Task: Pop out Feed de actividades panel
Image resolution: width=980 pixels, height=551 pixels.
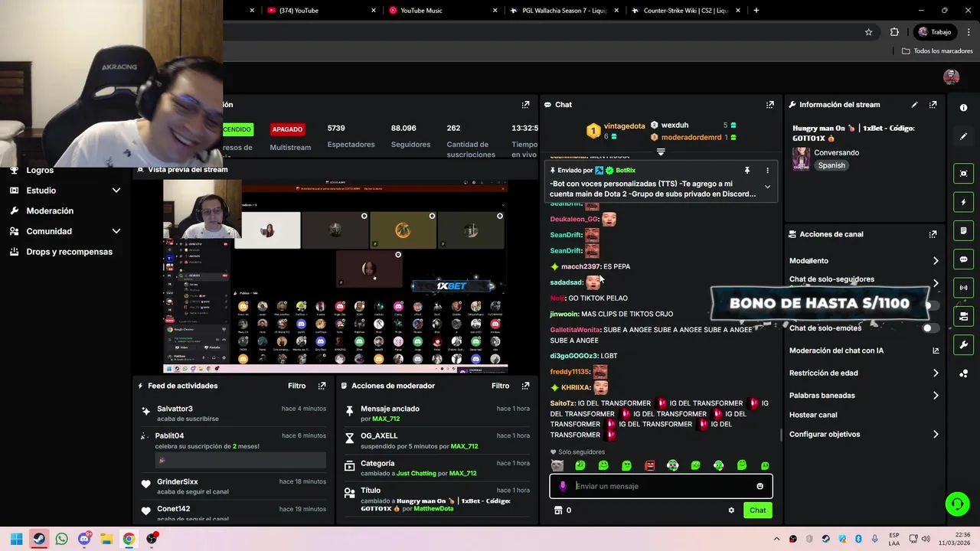Action: point(322,386)
